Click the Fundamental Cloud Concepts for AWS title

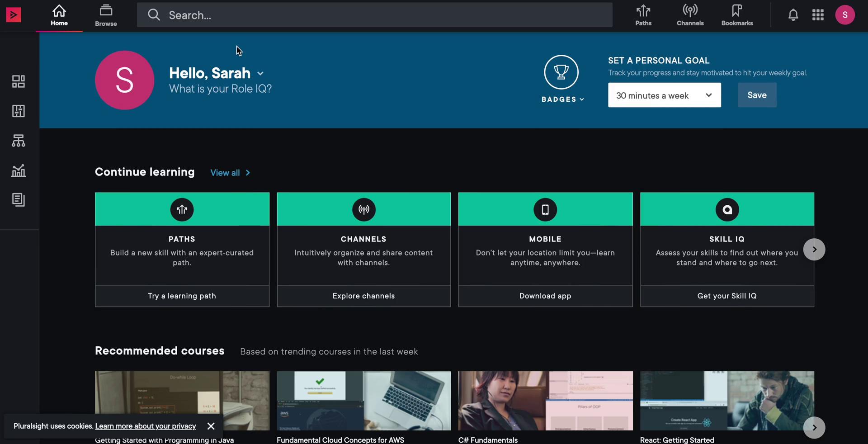click(340, 440)
